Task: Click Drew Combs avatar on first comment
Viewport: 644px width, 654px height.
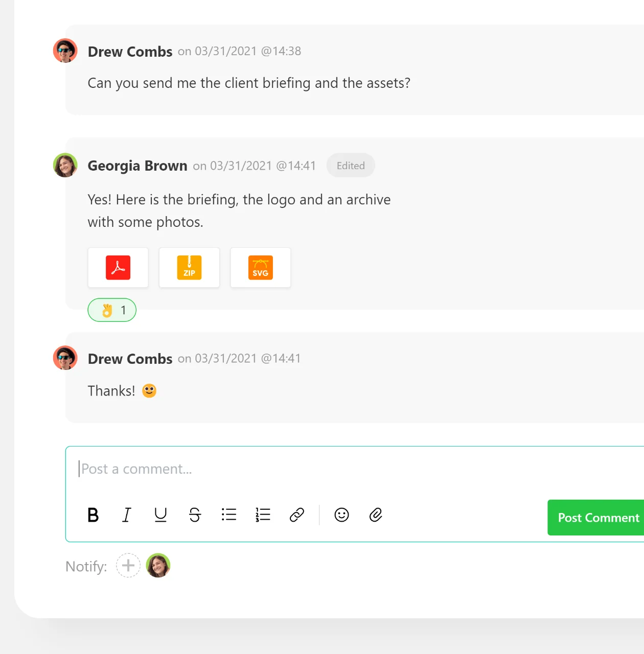Action: (x=65, y=51)
